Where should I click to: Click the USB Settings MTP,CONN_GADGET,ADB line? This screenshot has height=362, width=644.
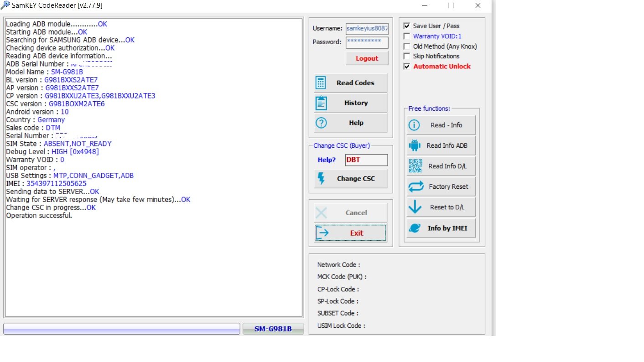click(70, 176)
